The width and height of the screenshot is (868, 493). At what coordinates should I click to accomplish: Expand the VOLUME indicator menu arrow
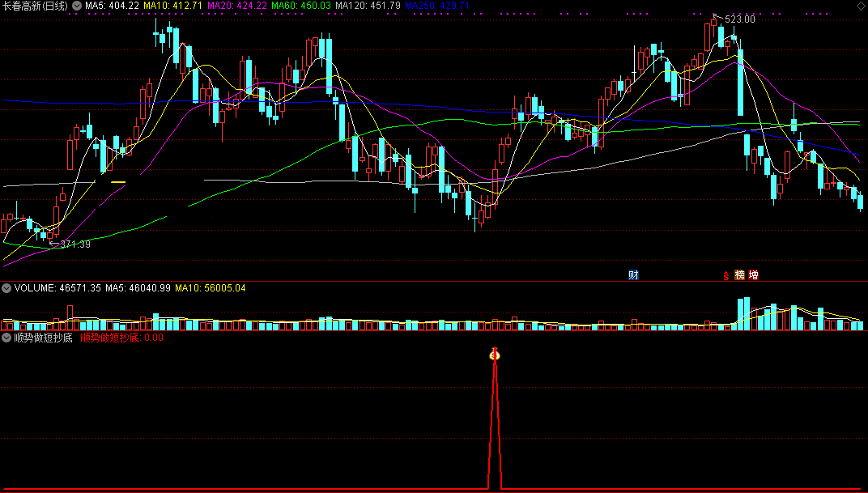[6, 288]
